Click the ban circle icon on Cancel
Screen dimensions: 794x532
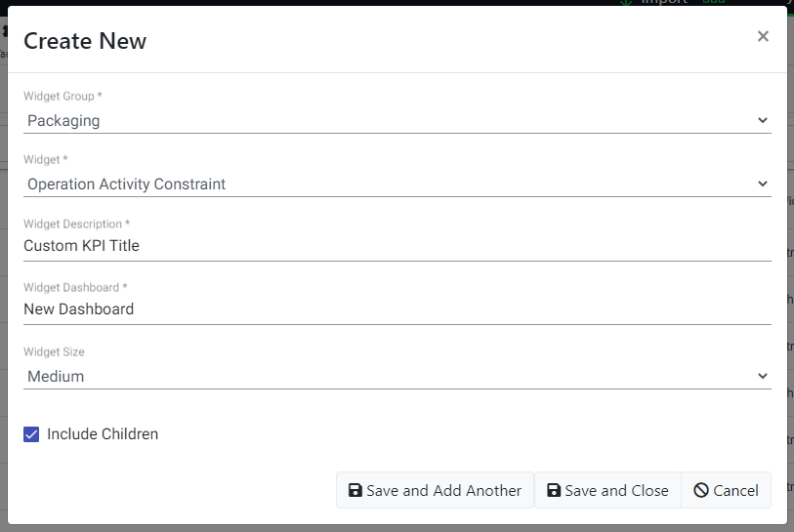point(701,491)
